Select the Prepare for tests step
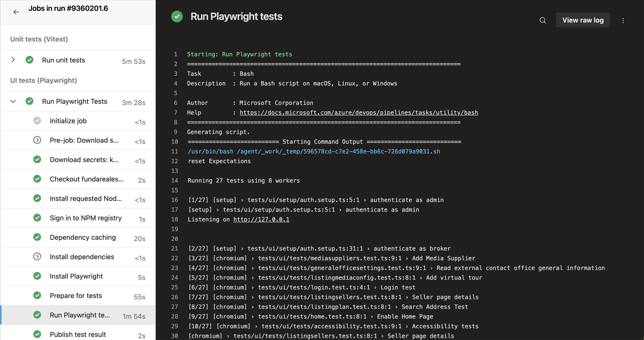The image size is (644, 340). click(x=76, y=296)
